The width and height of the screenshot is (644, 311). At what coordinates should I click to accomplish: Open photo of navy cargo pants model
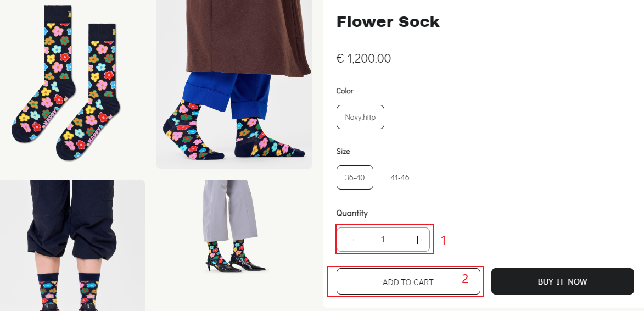click(71, 245)
